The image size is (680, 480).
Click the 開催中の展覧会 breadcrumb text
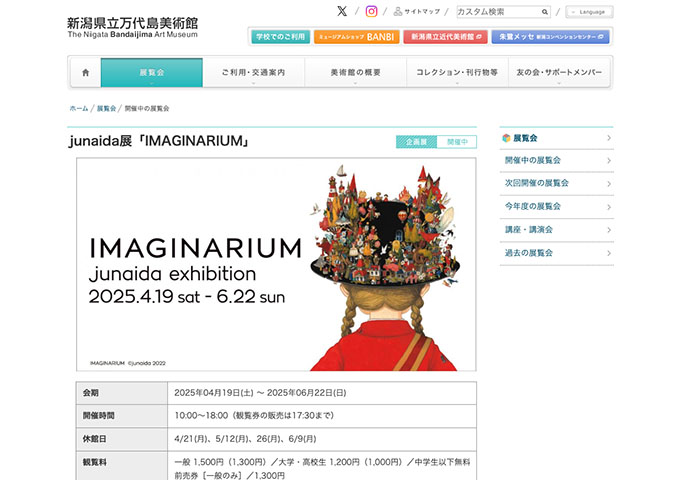click(147, 108)
